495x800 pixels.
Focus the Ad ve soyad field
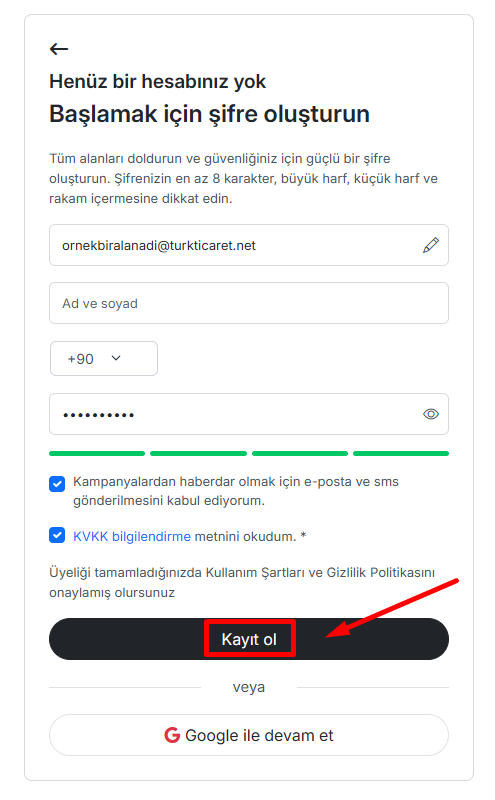(249, 303)
